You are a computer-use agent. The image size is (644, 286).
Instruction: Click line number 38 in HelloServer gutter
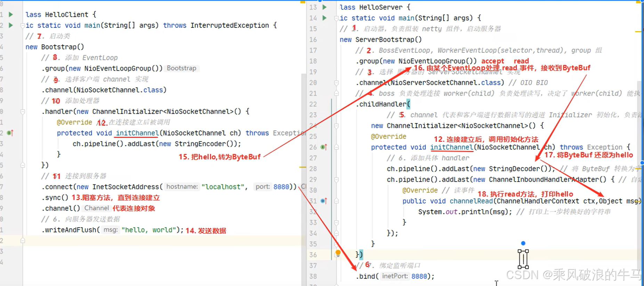pos(313,276)
